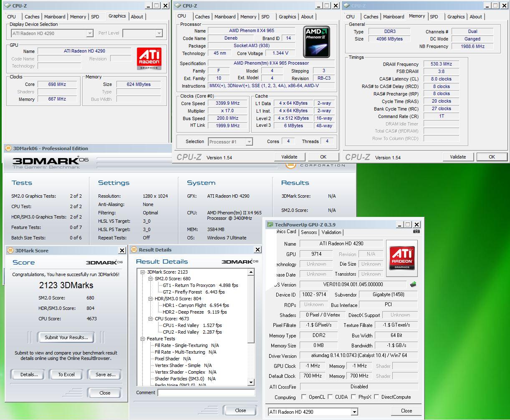The width and height of the screenshot is (510, 420).
Task: Click scroll-down arrow in Result Details list
Action: pyautogui.click(x=251, y=382)
